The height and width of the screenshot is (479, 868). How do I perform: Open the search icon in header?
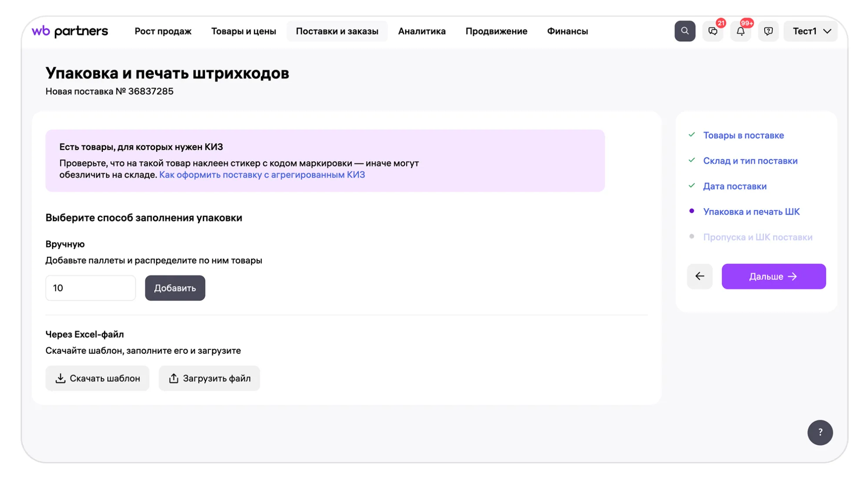click(x=684, y=31)
